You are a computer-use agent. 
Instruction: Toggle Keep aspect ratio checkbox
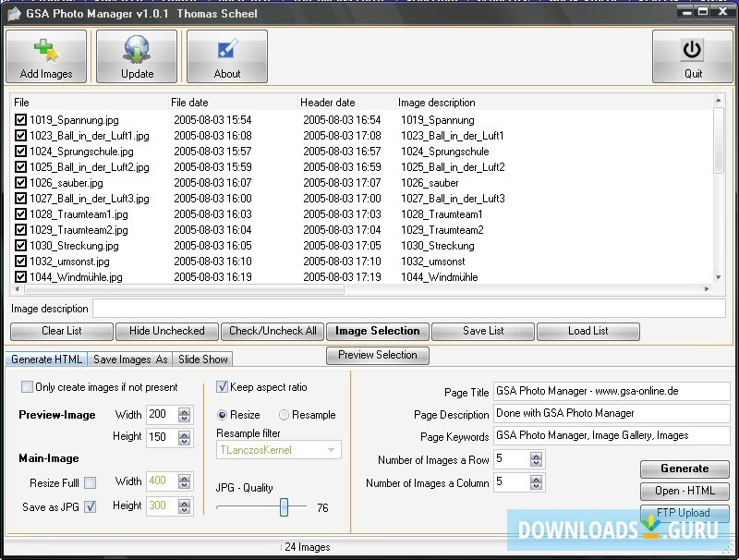222,387
